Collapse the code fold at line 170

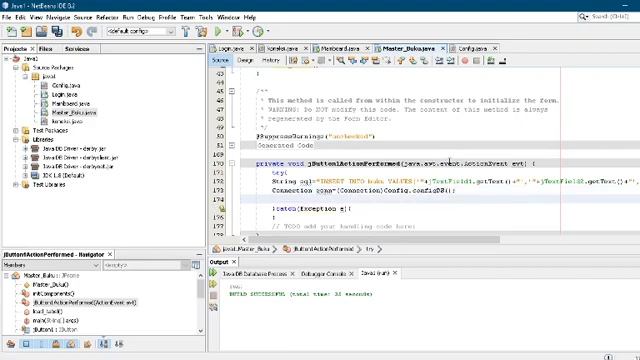pos(232,164)
